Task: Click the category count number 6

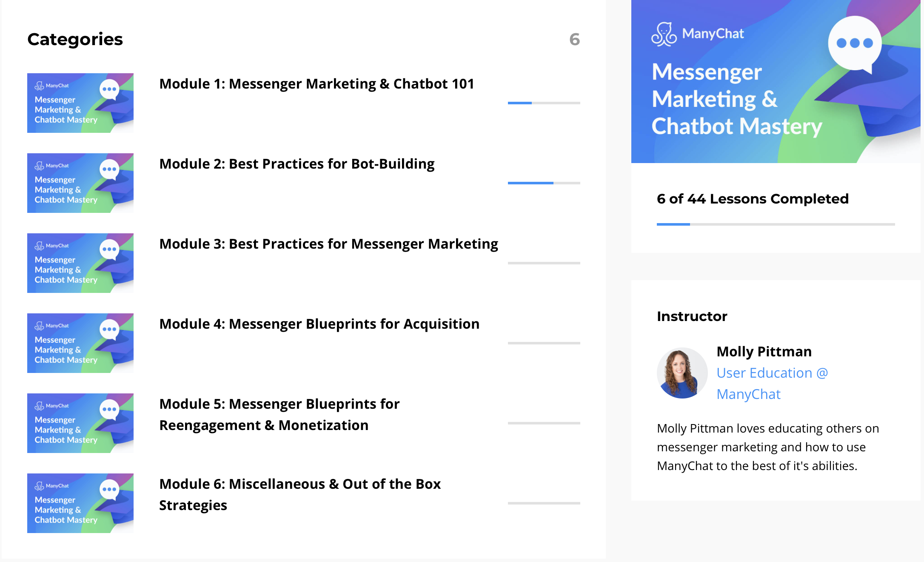Action: point(575,40)
